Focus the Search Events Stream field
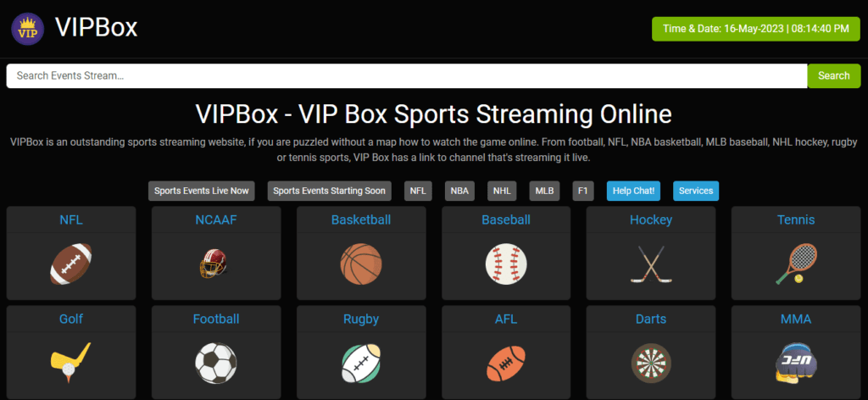The image size is (868, 400). 407,75
